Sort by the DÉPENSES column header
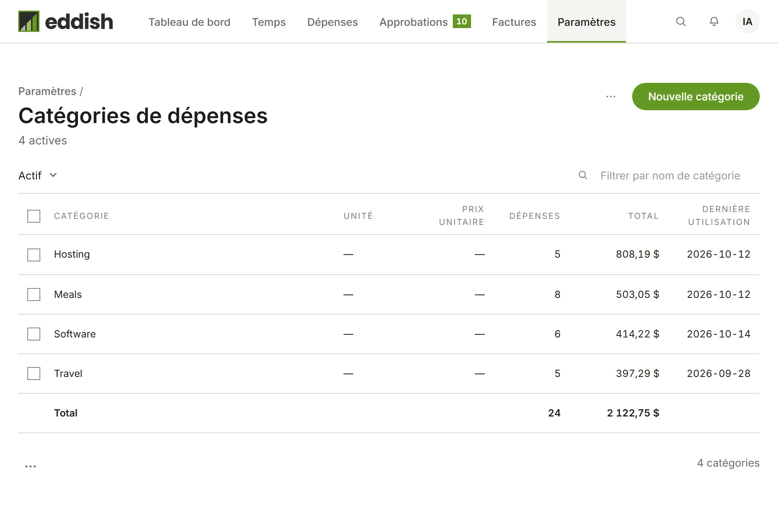The height and width of the screenshot is (532, 778). (534, 216)
